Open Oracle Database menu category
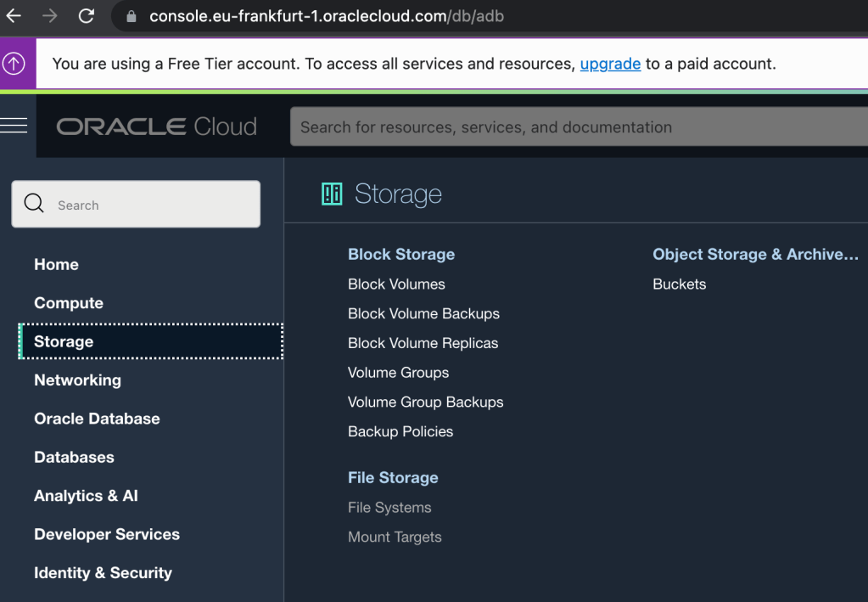Viewport: 868px width, 602px height. [97, 419]
